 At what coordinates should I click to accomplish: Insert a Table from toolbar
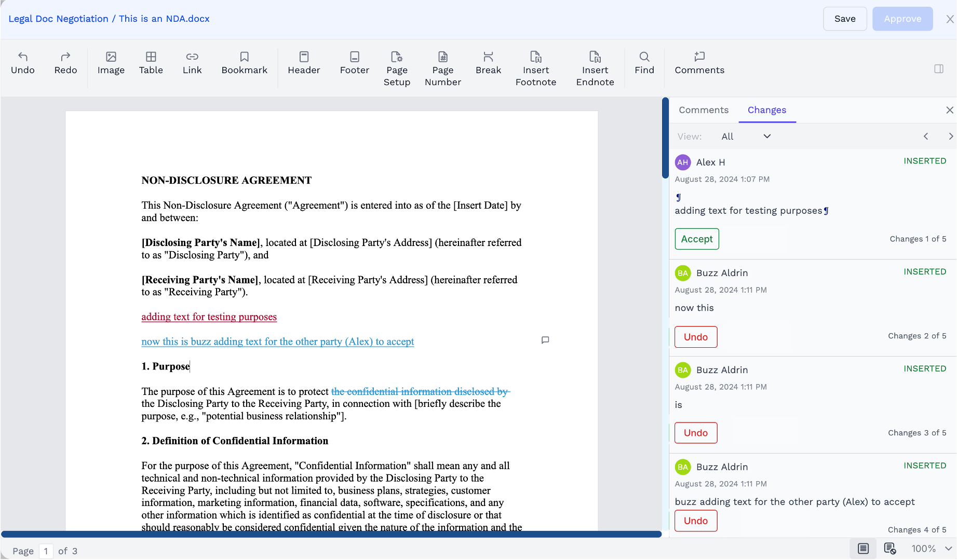coord(151,63)
